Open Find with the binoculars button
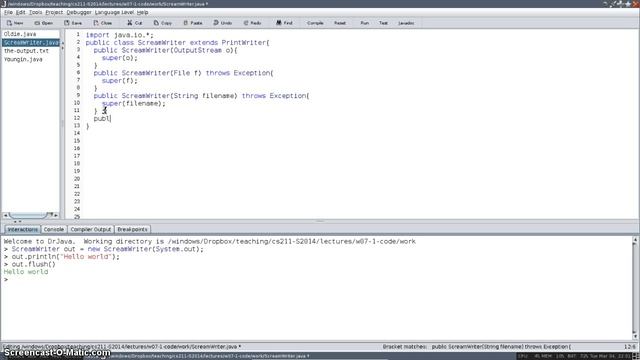This screenshot has height=360, width=640. click(284, 23)
